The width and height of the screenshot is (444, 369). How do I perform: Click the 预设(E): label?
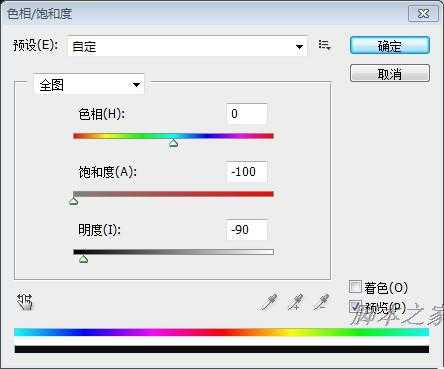point(36,45)
